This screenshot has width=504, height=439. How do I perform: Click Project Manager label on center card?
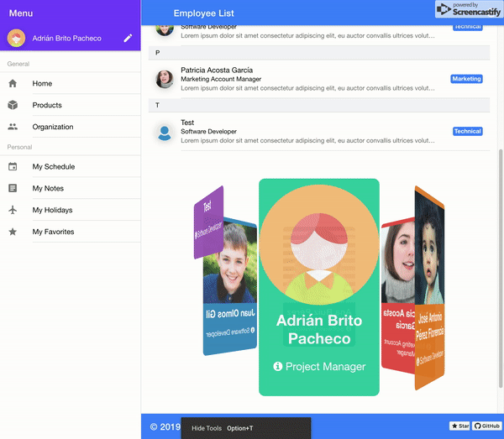[x=325, y=367]
